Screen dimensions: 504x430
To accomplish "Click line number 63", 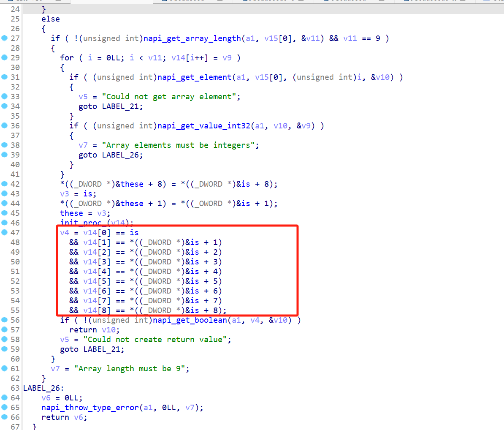I will (x=15, y=388).
